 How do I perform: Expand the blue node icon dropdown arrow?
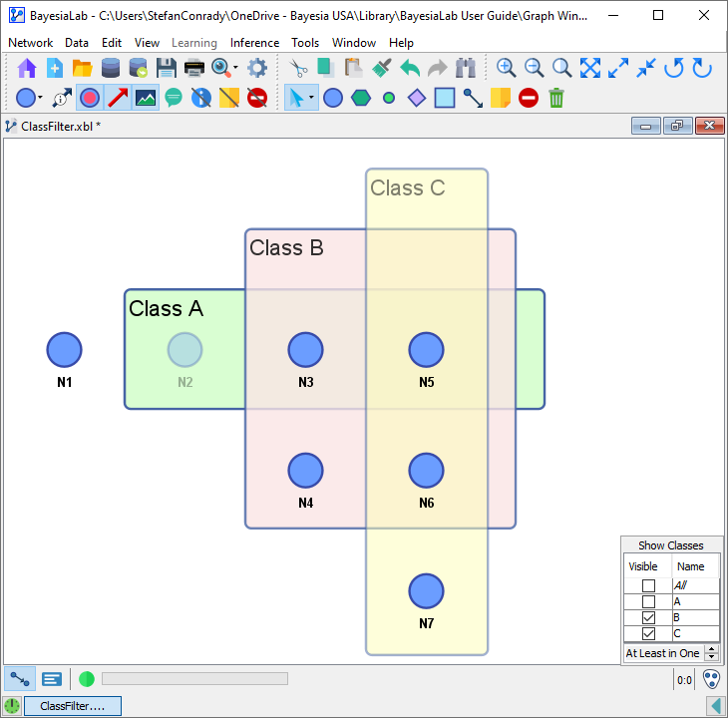(x=41, y=98)
